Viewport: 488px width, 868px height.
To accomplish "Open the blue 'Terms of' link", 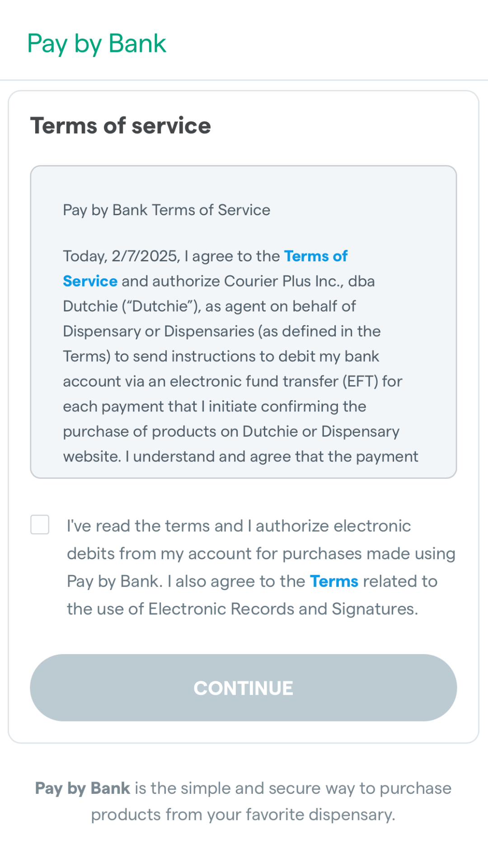I will [x=316, y=256].
